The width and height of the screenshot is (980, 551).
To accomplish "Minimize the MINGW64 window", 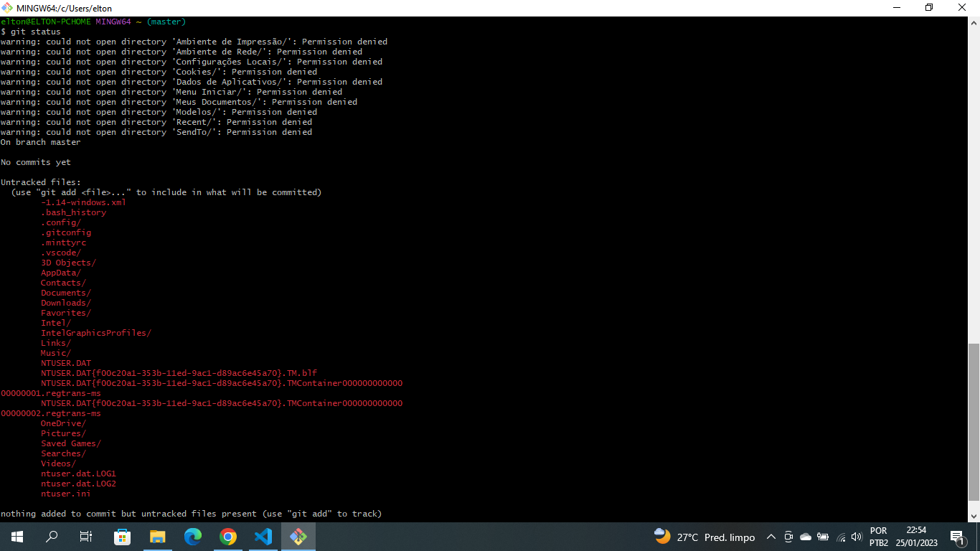I will [x=896, y=8].
